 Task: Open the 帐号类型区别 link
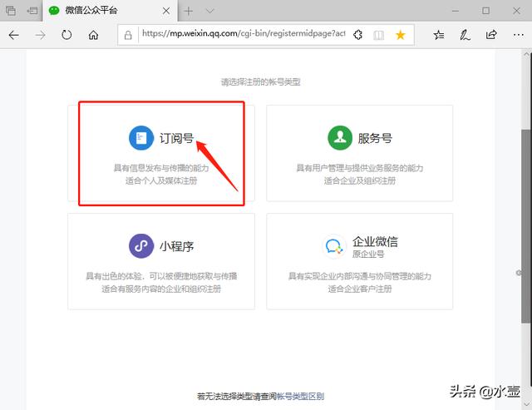[300, 396]
